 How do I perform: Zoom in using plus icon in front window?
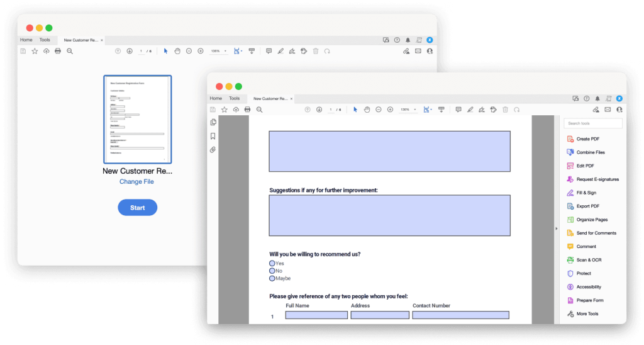pos(390,110)
